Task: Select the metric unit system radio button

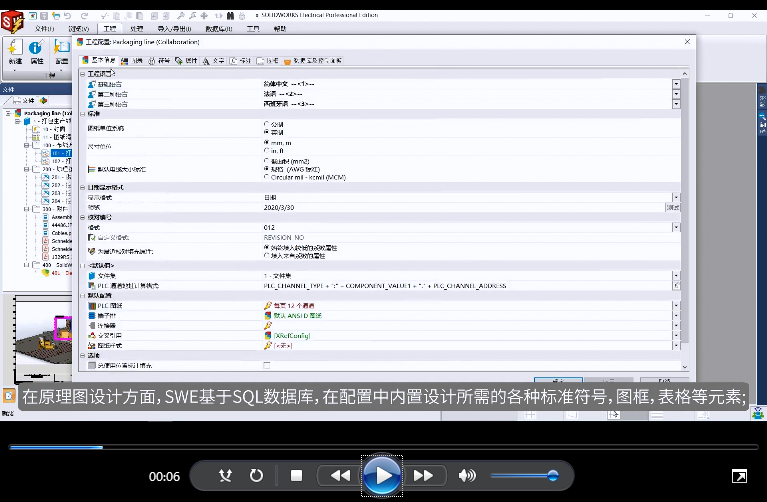Action: pyautogui.click(x=267, y=124)
